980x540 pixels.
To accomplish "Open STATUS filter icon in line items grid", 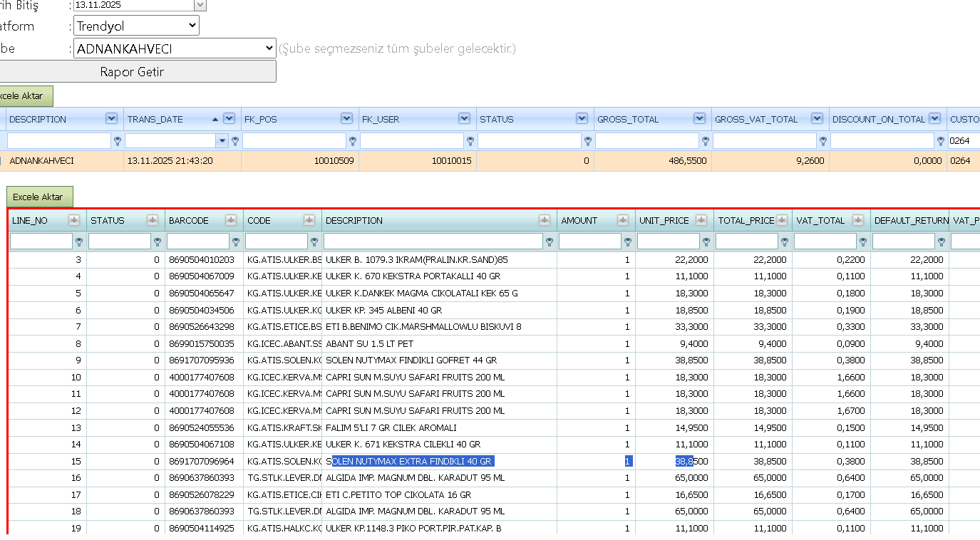I will click(x=158, y=242).
